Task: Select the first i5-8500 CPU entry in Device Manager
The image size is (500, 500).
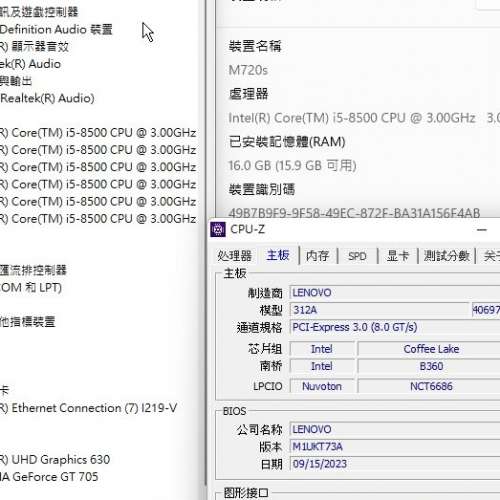Action: coord(98,133)
